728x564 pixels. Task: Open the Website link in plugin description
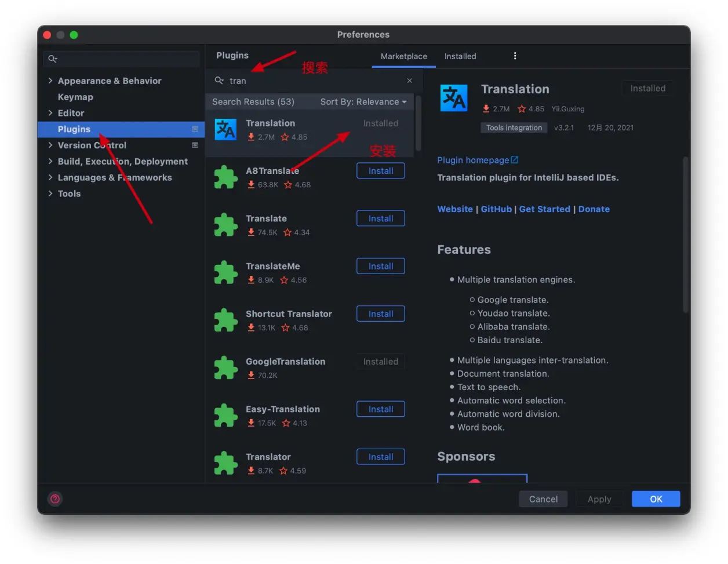[455, 209]
